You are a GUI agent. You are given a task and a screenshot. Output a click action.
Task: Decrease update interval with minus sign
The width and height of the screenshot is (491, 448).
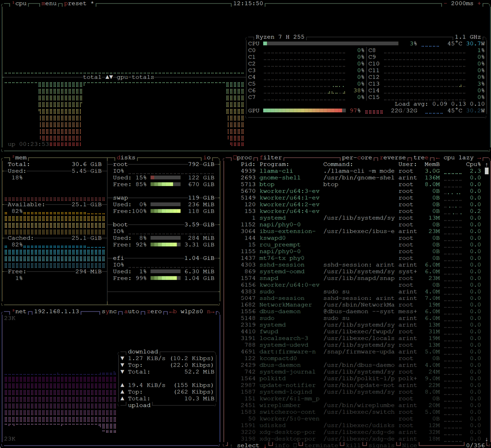click(445, 4)
